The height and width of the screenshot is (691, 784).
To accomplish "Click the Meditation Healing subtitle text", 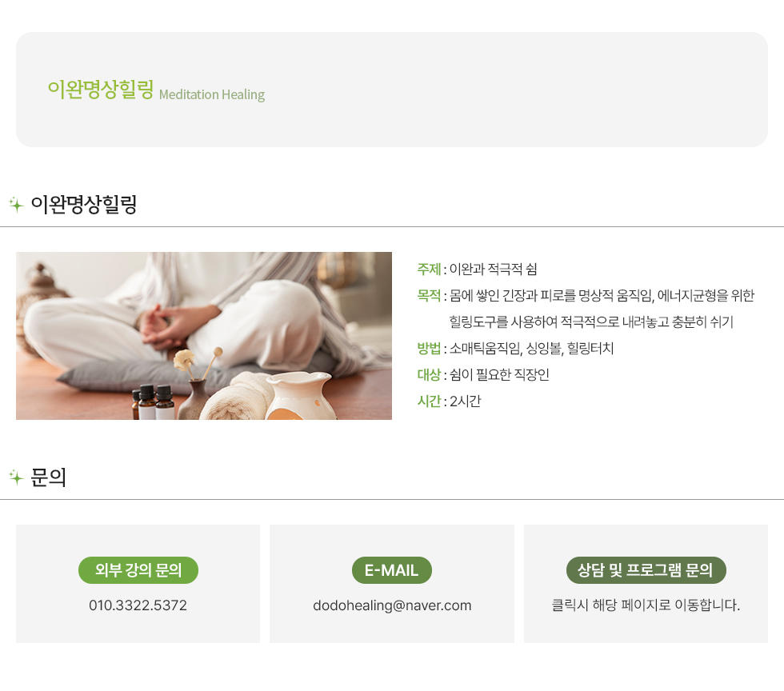I will (x=212, y=94).
